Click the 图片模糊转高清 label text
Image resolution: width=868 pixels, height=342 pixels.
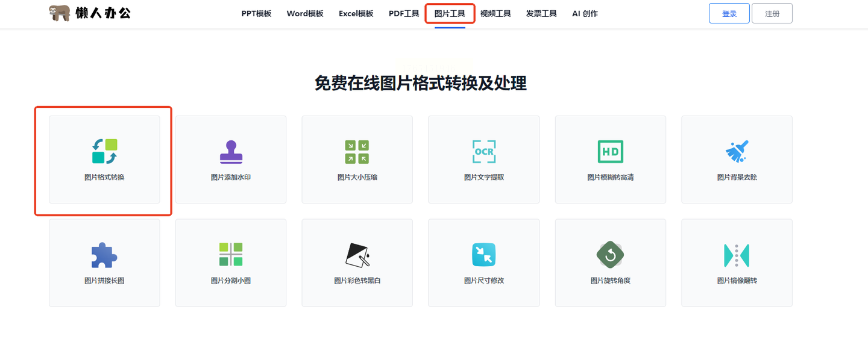611,178
